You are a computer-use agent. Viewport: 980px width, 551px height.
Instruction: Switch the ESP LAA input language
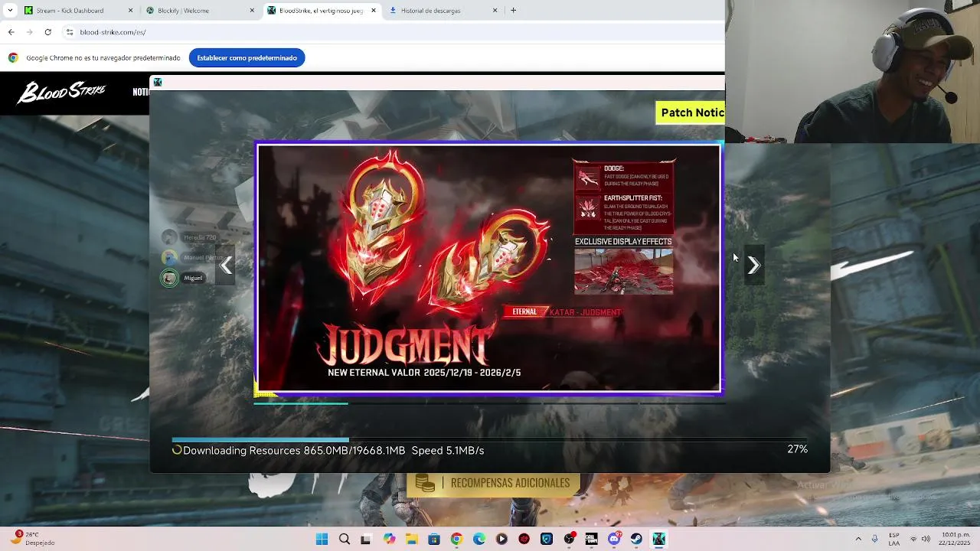tap(894, 539)
